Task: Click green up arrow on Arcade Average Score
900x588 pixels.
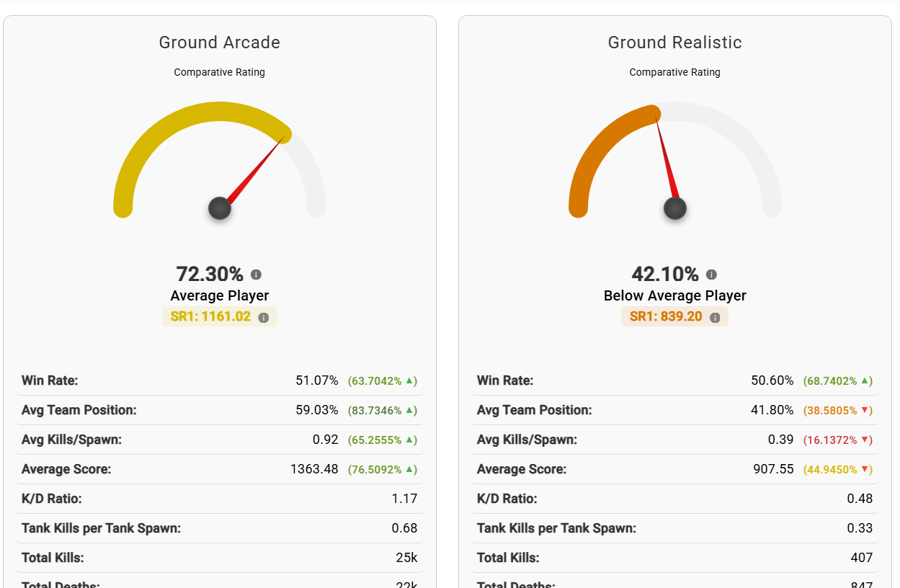Action: click(x=409, y=469)
